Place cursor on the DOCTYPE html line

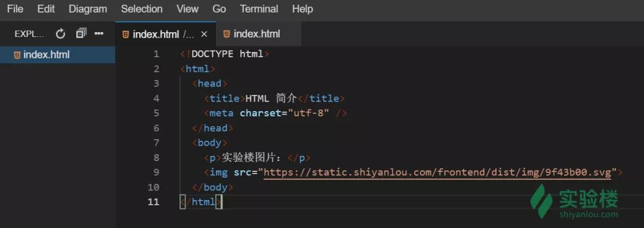coord(225,54)
